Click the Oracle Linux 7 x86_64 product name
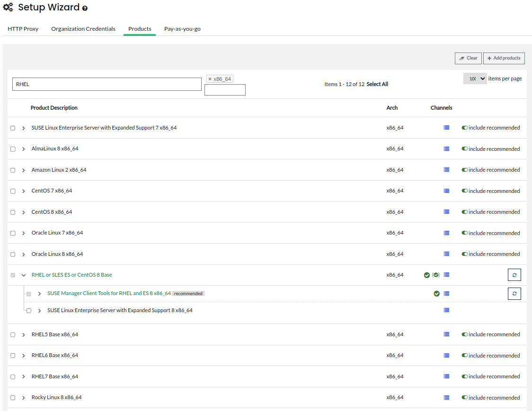Screen dimensions: 532x411 (57, 233)
